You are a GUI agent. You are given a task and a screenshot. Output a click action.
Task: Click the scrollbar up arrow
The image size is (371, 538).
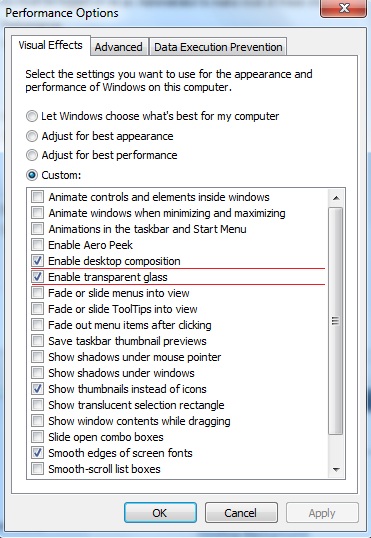point(336,198)
